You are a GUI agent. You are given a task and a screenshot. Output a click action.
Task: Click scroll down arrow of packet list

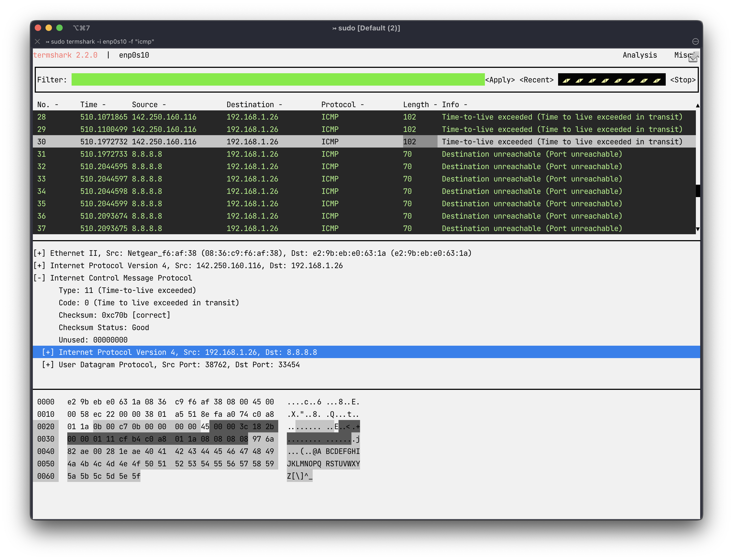point(697,229)
